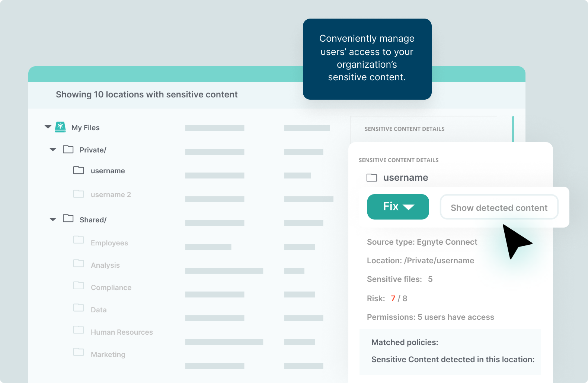Click the username folder icon in tree
This screenshot has width=588, height=383.
click(79, 170)
